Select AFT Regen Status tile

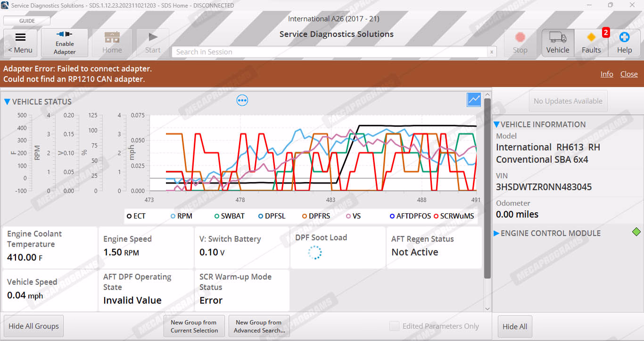click(434, 247)
